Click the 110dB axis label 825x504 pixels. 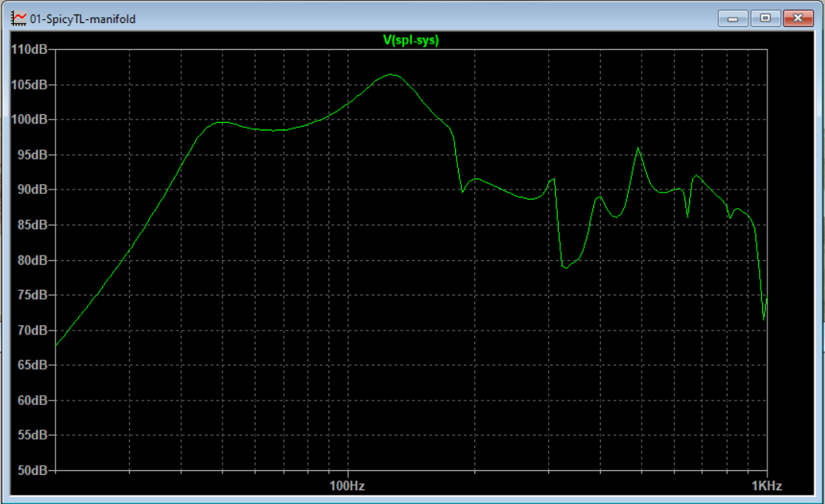click(29, 49)
